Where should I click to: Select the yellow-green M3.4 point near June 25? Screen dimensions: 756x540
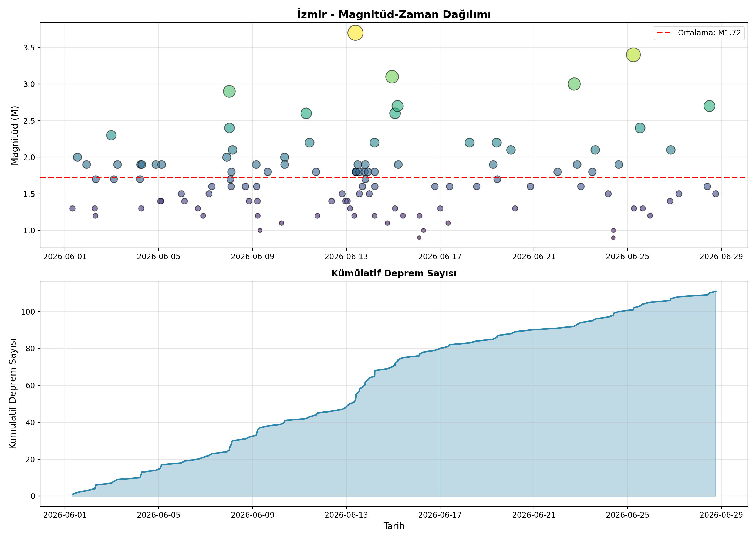point(633,55)
